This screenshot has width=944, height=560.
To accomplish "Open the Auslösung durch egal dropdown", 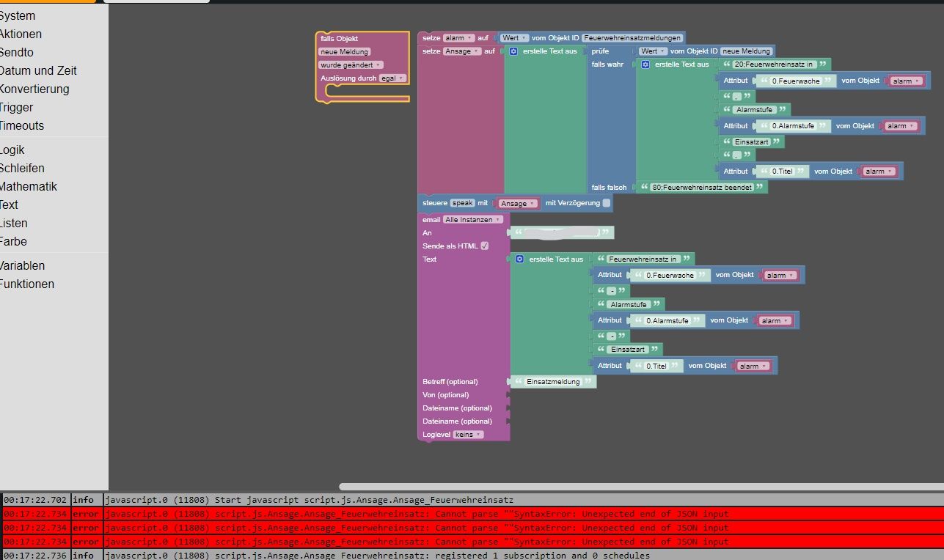I will tap(392, 78).
